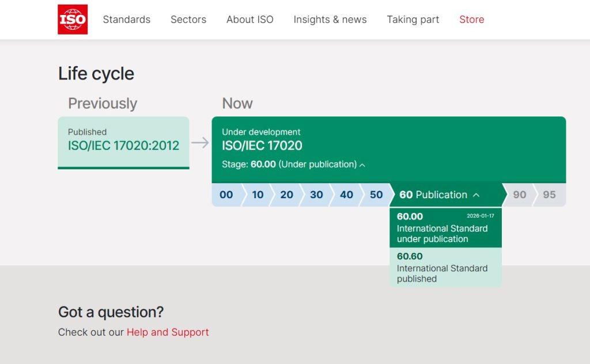Click the ISO logo in the header
Screen dimensions: 590x364
click(x=71, y=19)
